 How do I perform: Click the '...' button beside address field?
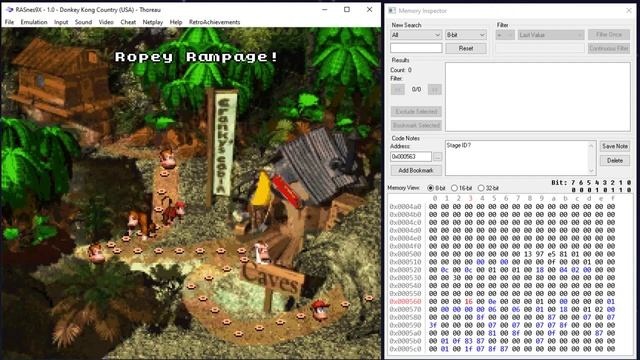pyautogui.click(x=437, y=157)
